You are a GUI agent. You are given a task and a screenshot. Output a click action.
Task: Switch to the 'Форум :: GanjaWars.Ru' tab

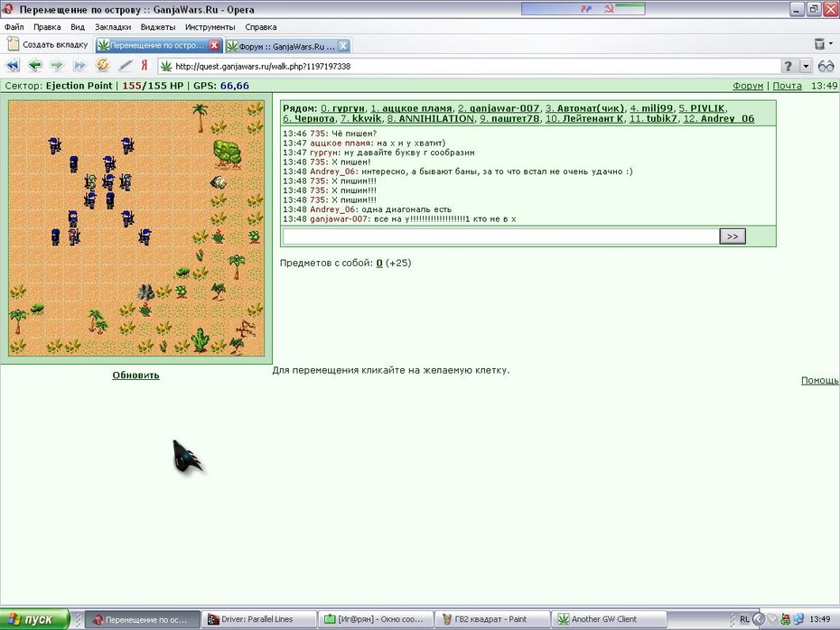[286, 47]
